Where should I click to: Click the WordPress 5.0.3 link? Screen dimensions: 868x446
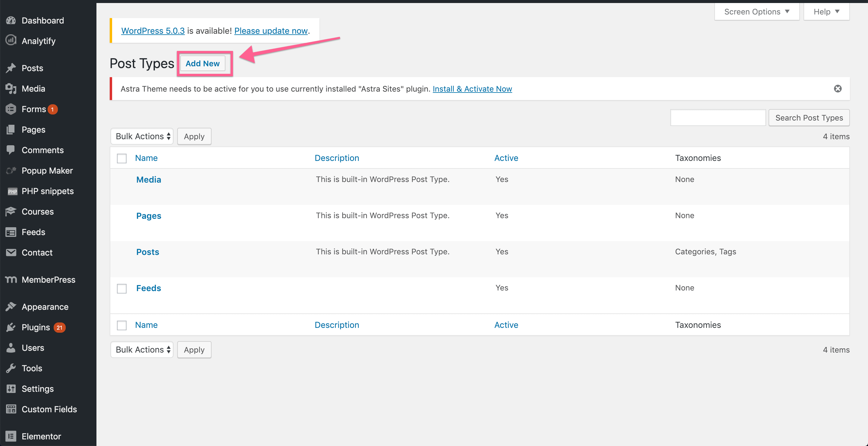pos(153,31)
